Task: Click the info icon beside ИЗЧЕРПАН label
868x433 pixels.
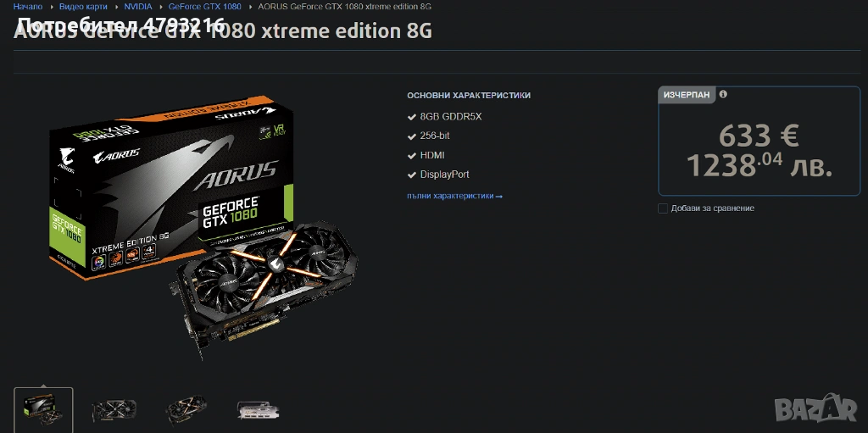Action: tap(723, 94)
